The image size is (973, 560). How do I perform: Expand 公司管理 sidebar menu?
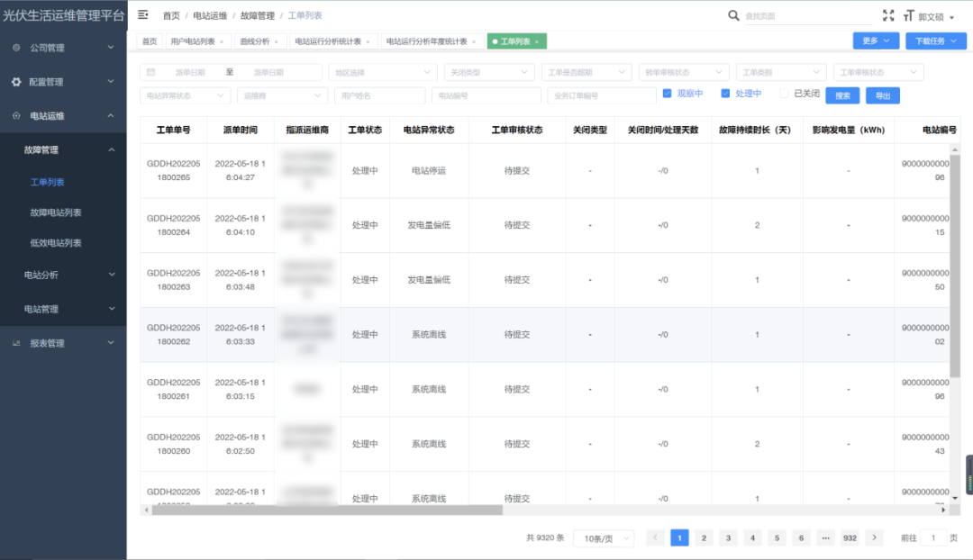(x=63, y=47)
